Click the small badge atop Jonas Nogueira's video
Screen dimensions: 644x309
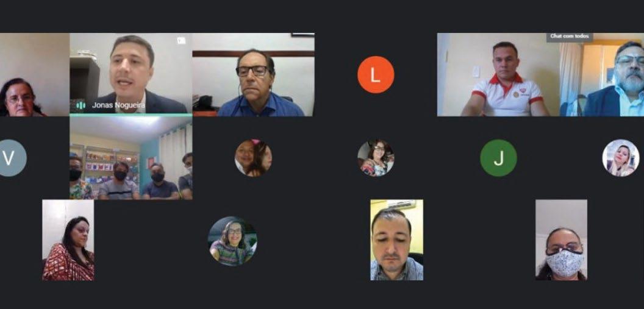[x=181, y=41]
